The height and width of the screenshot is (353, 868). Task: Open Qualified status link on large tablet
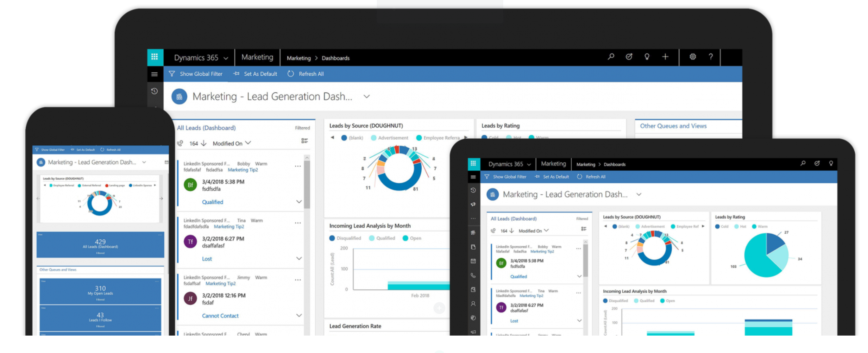212,202
